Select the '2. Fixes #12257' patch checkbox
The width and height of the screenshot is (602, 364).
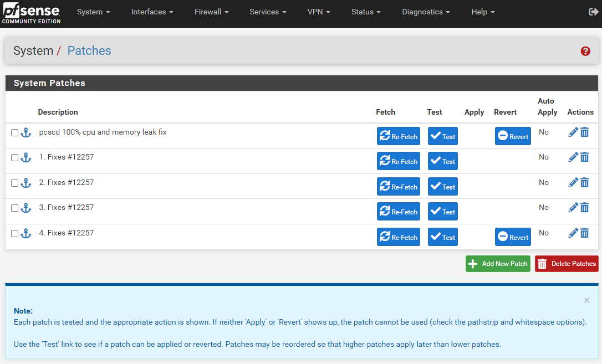(14, 183)
